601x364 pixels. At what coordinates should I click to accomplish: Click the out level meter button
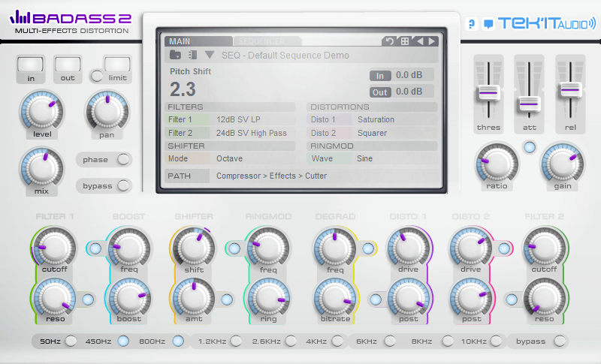(68, 65)
